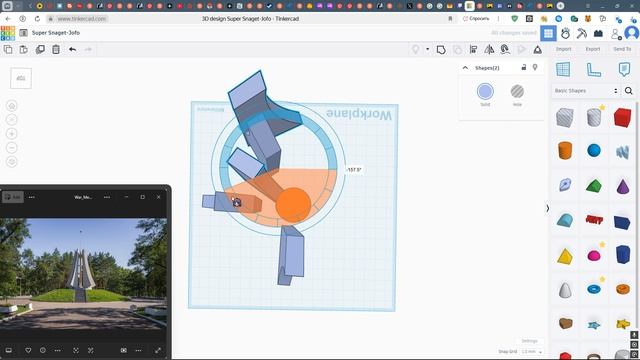
Task: Open the Mirror tool
Action: (489, 50)
